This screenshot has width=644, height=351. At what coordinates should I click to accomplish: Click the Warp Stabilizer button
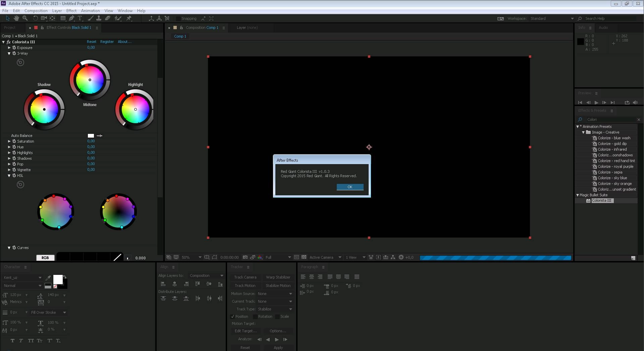[x=278, y=277]
